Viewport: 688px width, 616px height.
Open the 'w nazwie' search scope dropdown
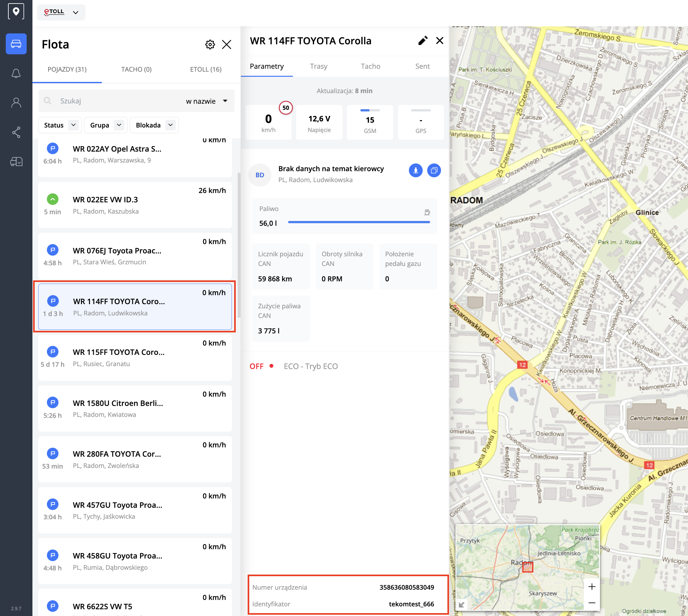207,101
